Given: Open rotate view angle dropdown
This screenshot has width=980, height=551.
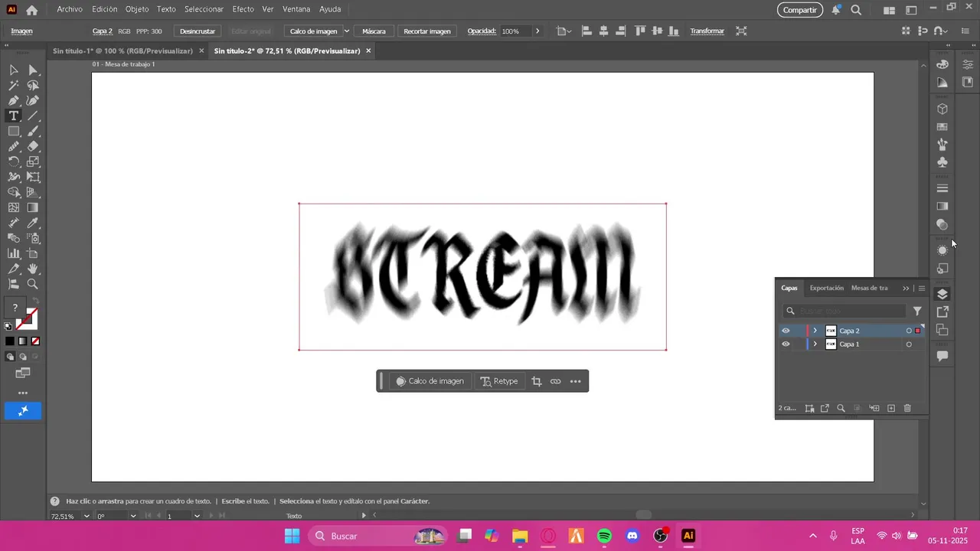Looking at the screenshot, I should pyautogui.click(x=133, y=517).
